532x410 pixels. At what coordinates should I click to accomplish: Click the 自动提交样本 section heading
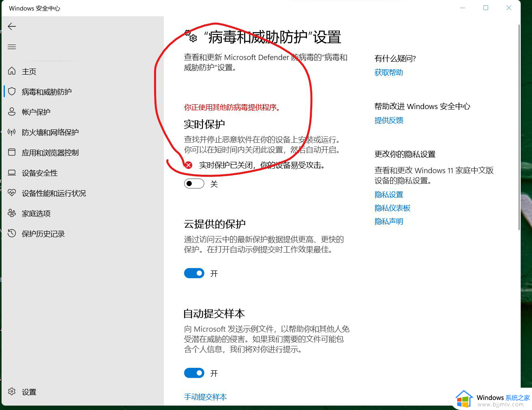(x=214, y=313)
